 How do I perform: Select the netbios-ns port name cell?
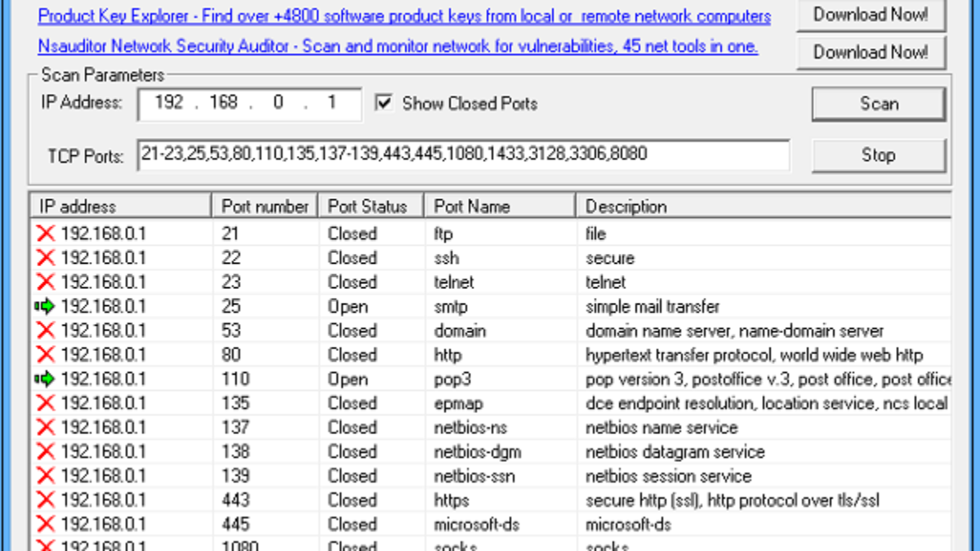tap(469, 428)
